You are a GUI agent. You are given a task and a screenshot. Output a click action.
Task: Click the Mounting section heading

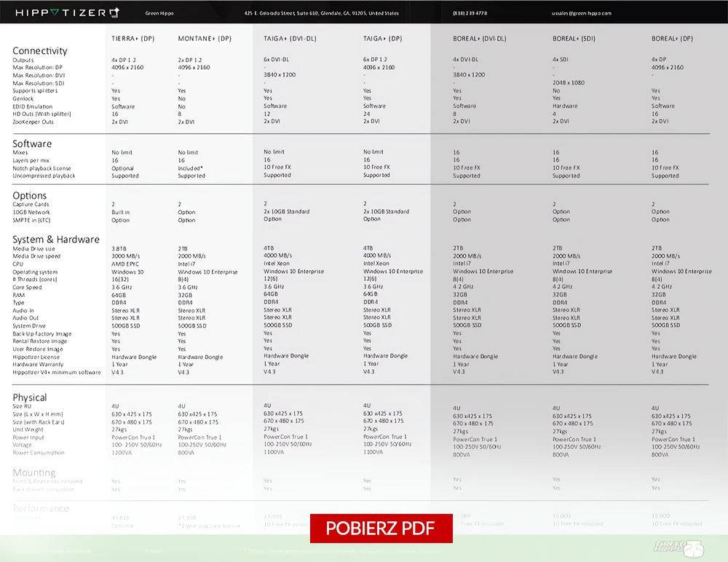(34, 472)
